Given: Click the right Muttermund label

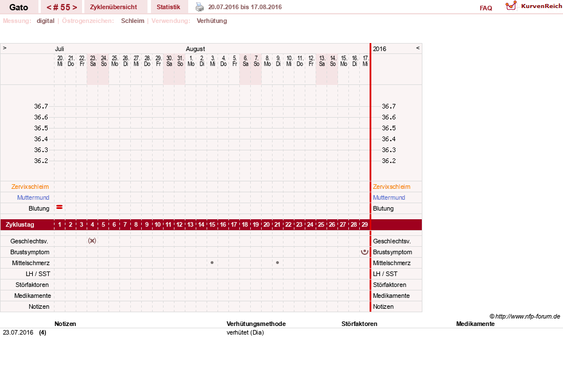Looking at the screenshot, I should point(389,197).
